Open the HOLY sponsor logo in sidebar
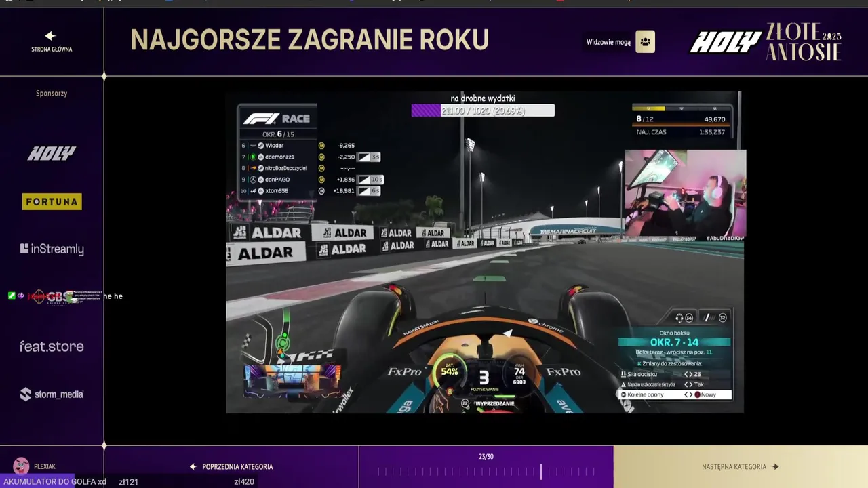 pyautogui.click(x=52, y=154)
